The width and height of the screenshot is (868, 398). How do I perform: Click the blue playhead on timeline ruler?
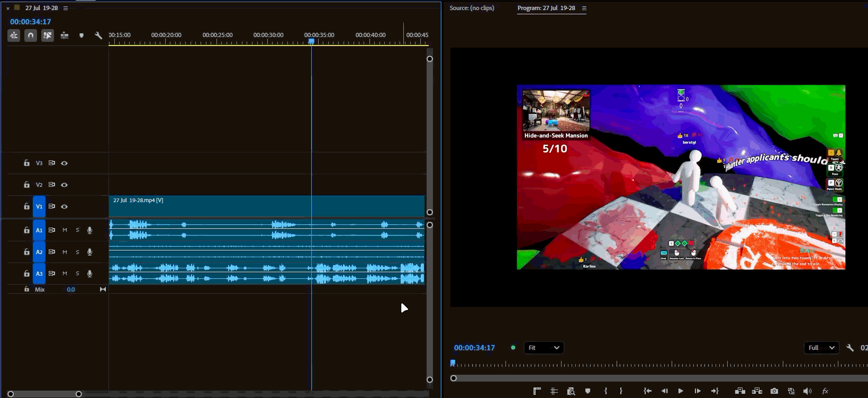311,41
